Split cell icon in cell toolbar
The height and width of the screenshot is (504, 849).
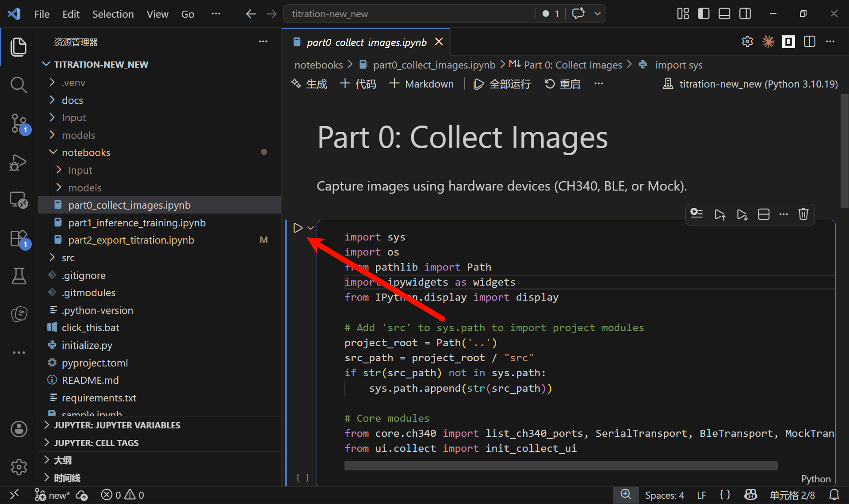click(764, 214)
